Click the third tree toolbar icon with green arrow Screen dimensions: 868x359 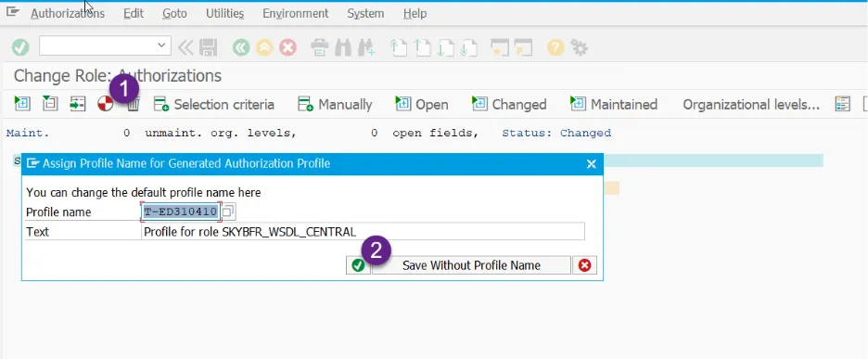[x=78, y=104]
